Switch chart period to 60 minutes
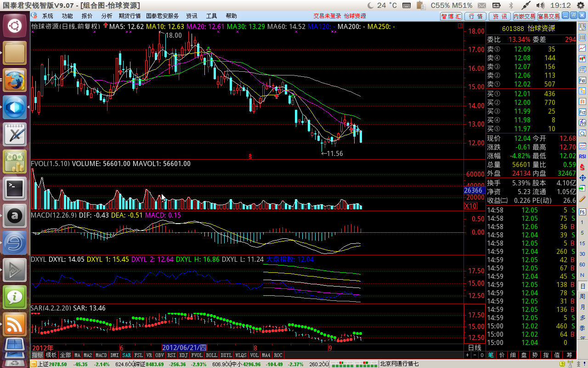Screen dimensions: 588x368 [582, 264]
